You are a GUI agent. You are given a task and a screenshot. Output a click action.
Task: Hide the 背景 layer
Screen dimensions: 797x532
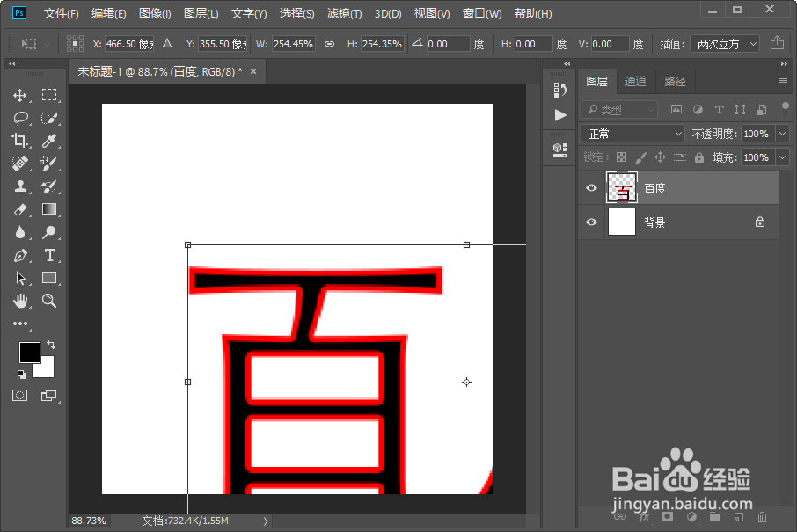click(x=591, y=222)
